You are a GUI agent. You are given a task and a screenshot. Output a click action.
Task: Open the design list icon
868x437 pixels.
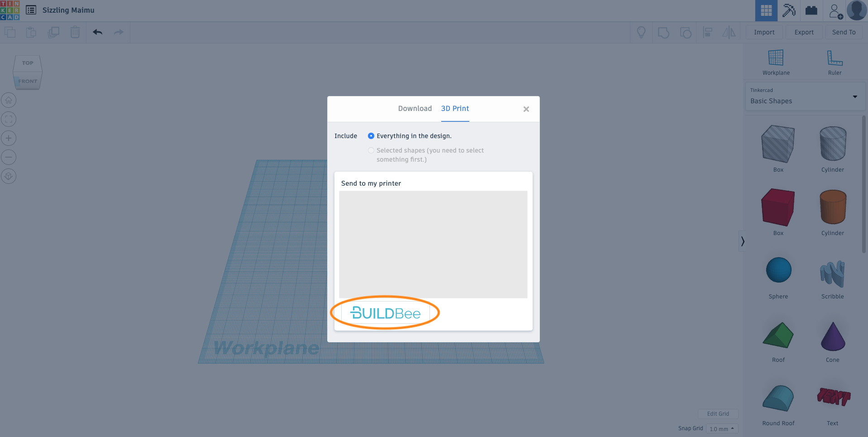click(31, 10)
